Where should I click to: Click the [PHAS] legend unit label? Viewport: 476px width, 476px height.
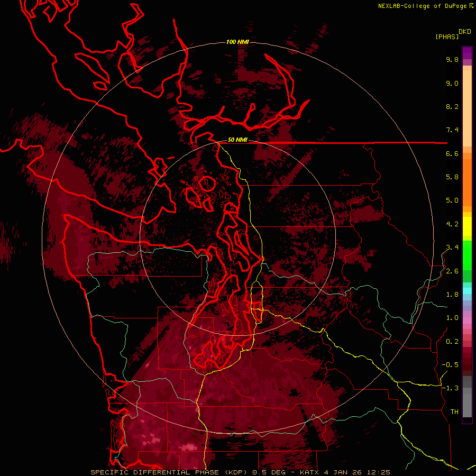coord(447,37)
